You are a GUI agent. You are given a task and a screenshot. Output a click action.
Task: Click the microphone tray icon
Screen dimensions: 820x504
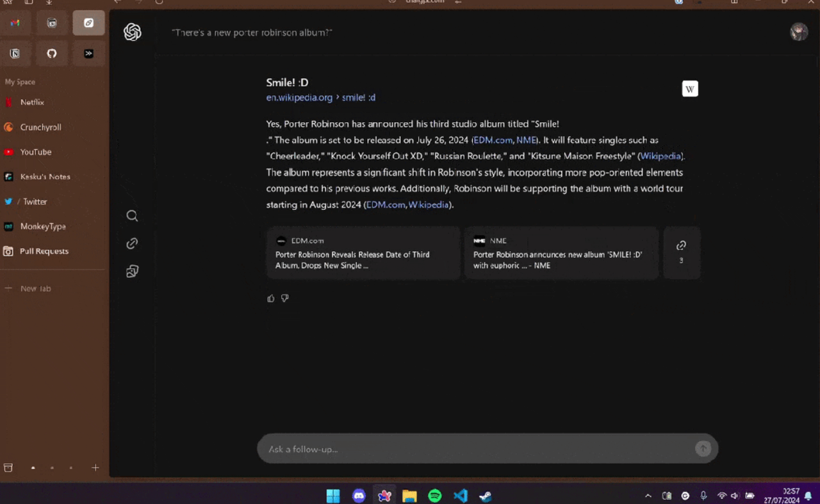pyautogui.click(x=703, y=496)
